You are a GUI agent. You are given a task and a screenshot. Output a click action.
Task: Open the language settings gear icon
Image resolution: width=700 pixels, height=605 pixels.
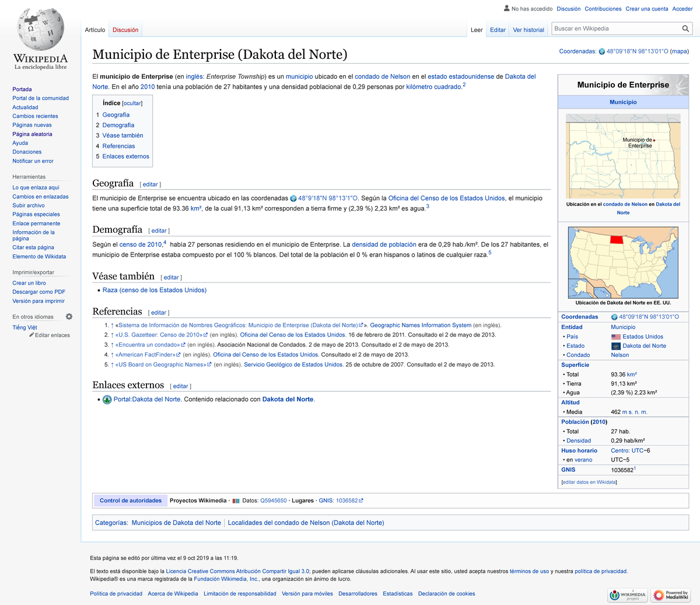[x=69, y=316]
